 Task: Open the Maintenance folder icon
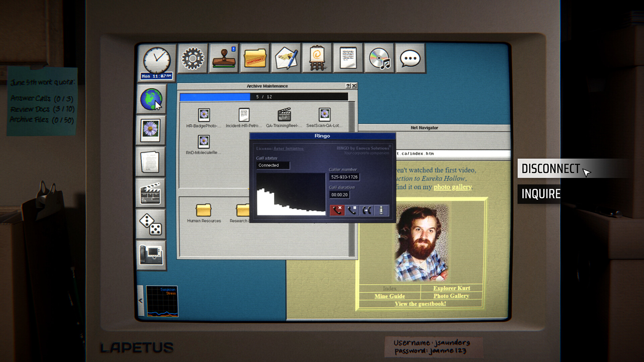(x=255, y=58)
